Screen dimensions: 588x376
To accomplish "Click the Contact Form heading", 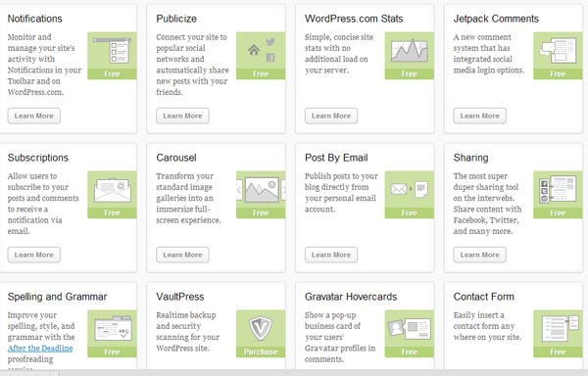I will 484,297.
